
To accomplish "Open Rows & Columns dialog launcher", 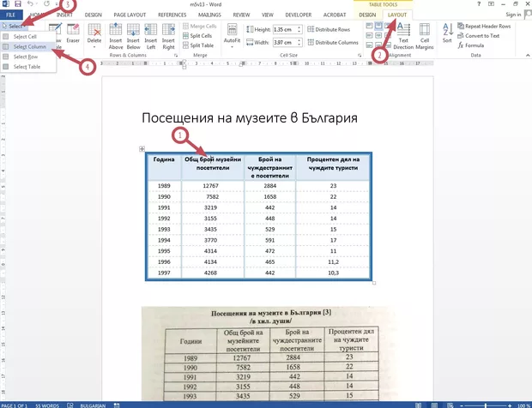I will pyautogui.click(x=176, y=55).
